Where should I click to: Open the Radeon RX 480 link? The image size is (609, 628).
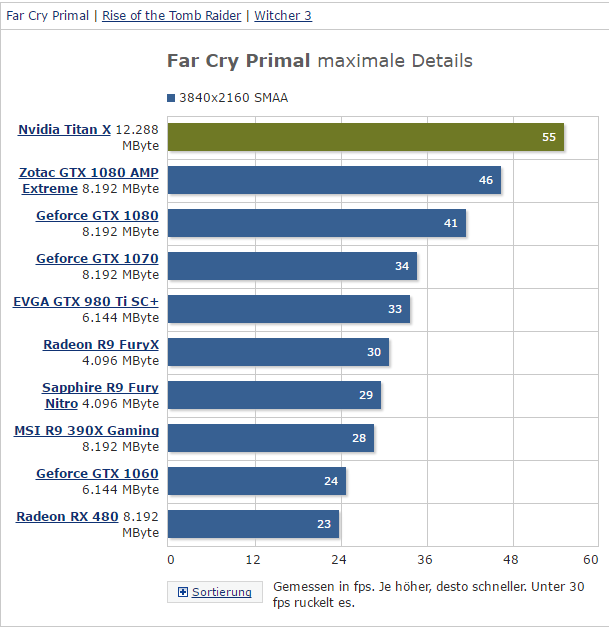pos(67,517)
